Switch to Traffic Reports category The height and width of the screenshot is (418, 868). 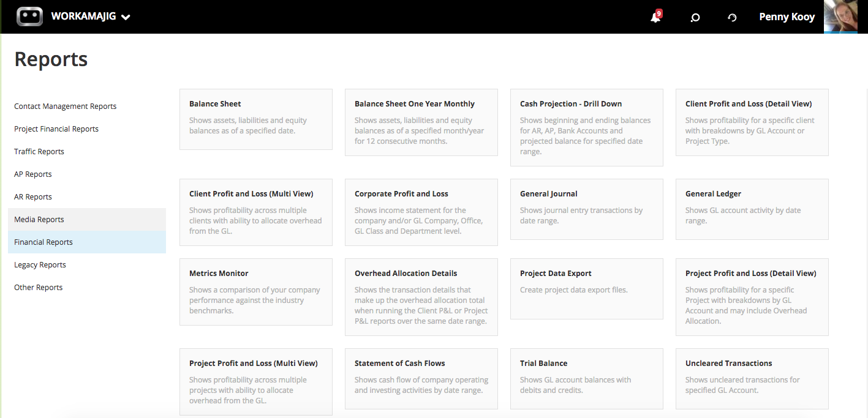click(x=39, y=152)
